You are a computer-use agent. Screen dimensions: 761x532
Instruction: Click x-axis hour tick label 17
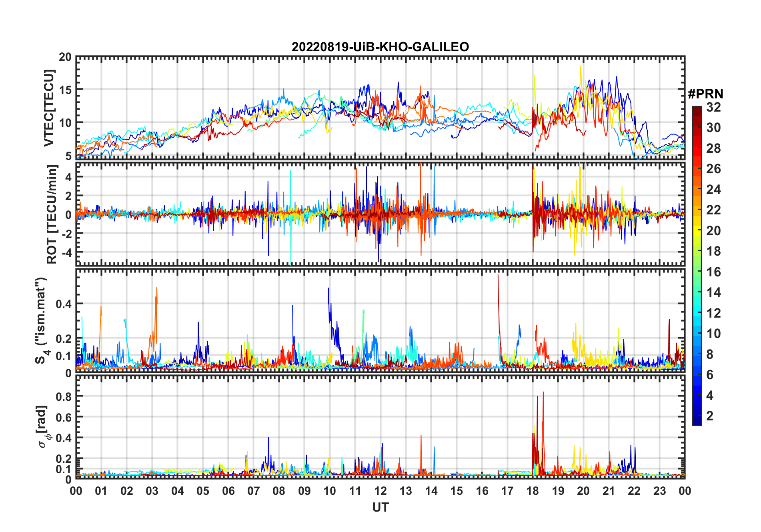(507, 491)
